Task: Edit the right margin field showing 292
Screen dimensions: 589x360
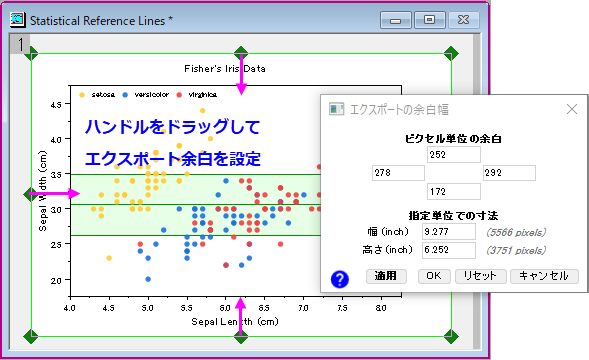Action: (x=509, y=173)
